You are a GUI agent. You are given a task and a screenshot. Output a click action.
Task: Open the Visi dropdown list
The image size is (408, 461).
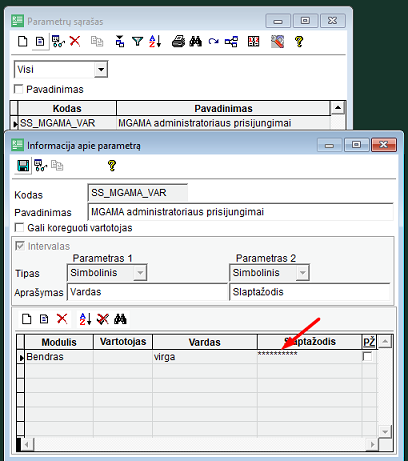click(101, 69)
